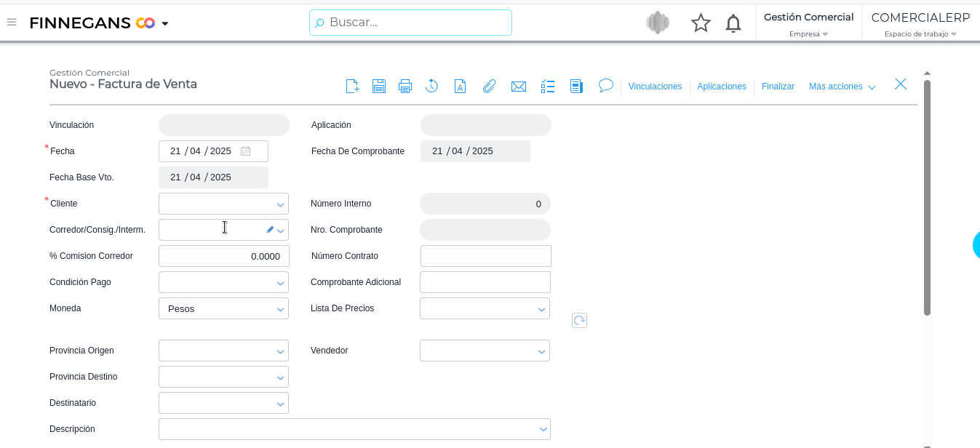Print the invoice using the printer icon

pyautogui.click(x=405, y=87)
